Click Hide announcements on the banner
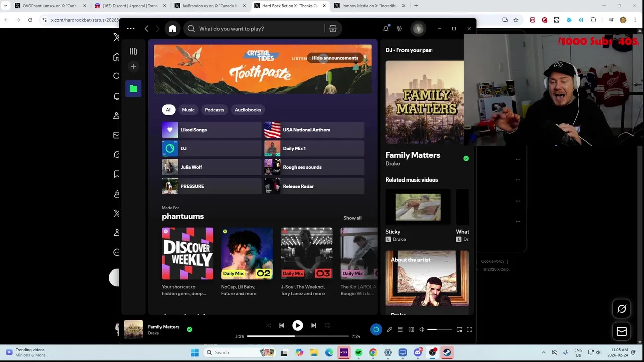This screenshot has height=362, width=644. point(335,58)
